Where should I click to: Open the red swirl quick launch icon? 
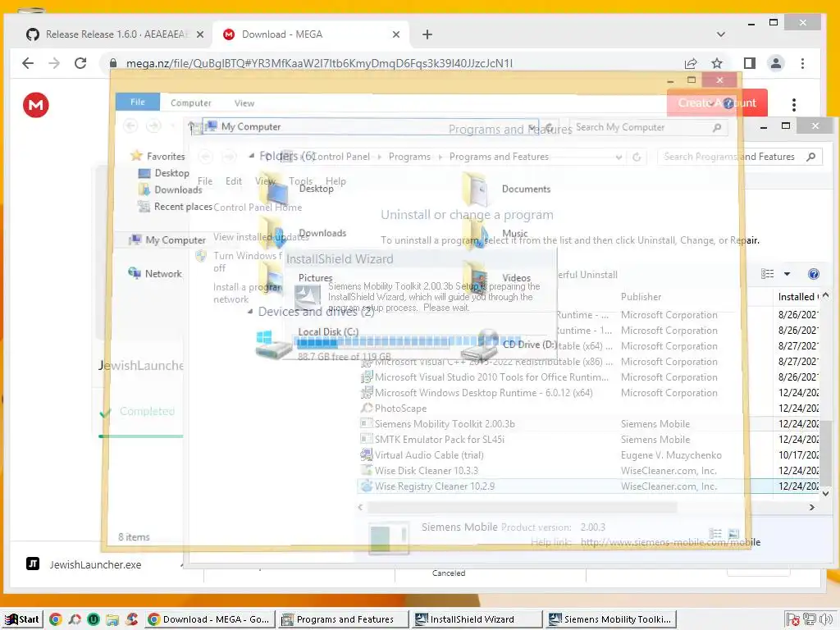pyautogui.click(x=132, y=619)
